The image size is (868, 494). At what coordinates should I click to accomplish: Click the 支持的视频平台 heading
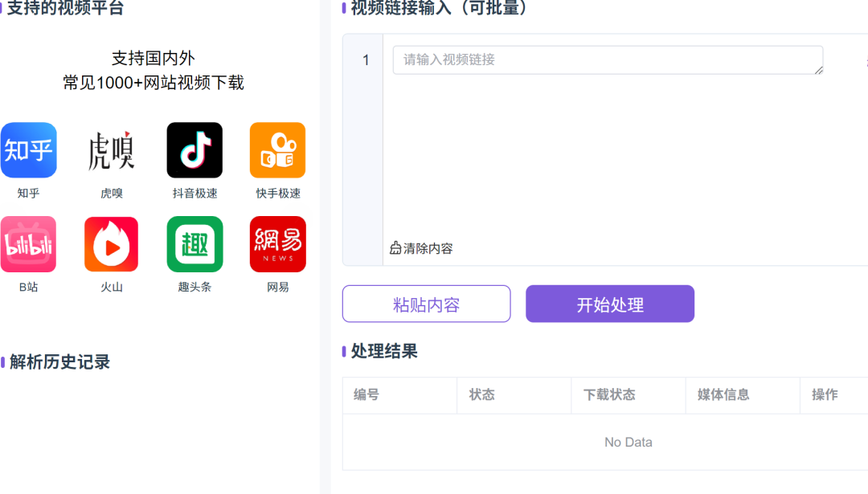click(65, 8)
